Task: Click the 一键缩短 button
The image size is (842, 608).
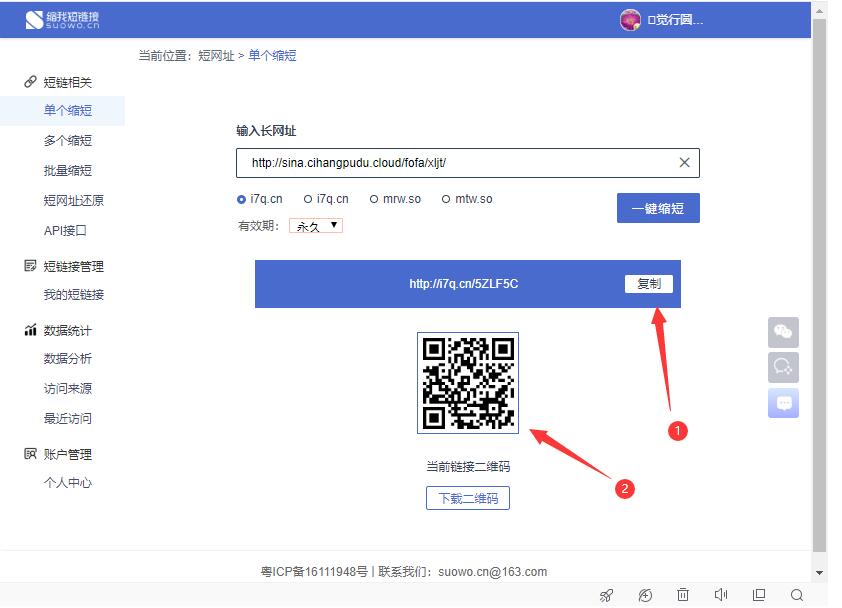Action: pos(658,208)
